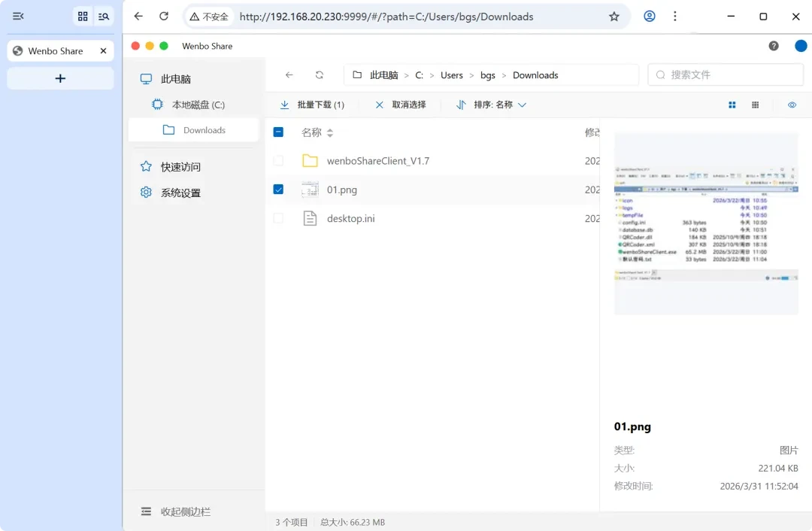Focus the 搜索文件 search box

click(x=726, y=75)
